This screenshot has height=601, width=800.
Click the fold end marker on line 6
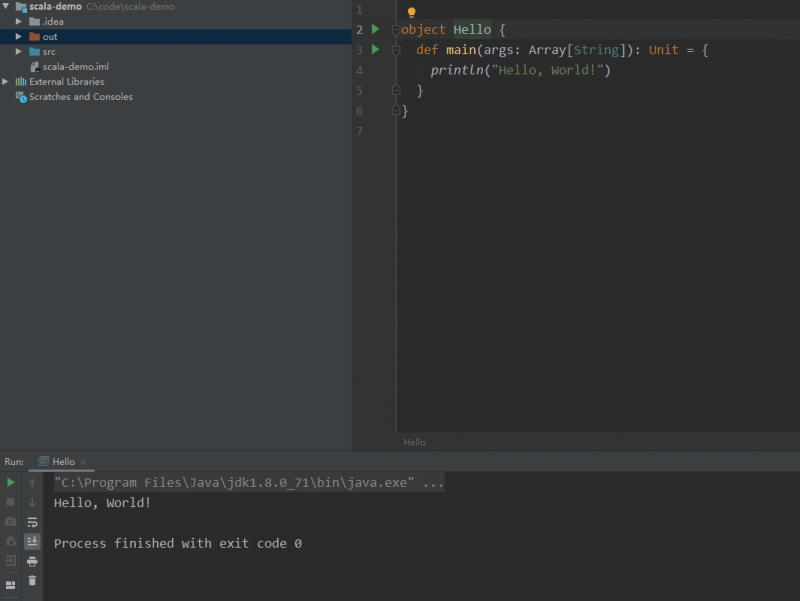point(396,110)
